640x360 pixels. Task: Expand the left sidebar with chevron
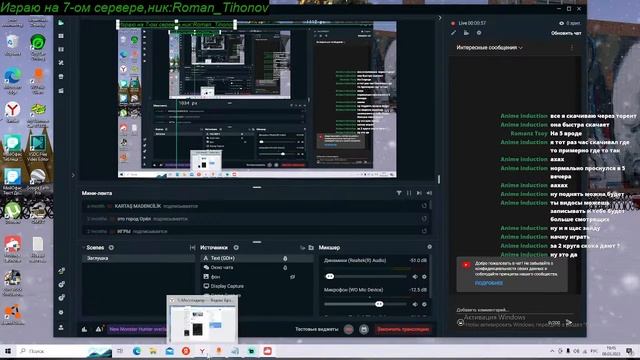73,176
